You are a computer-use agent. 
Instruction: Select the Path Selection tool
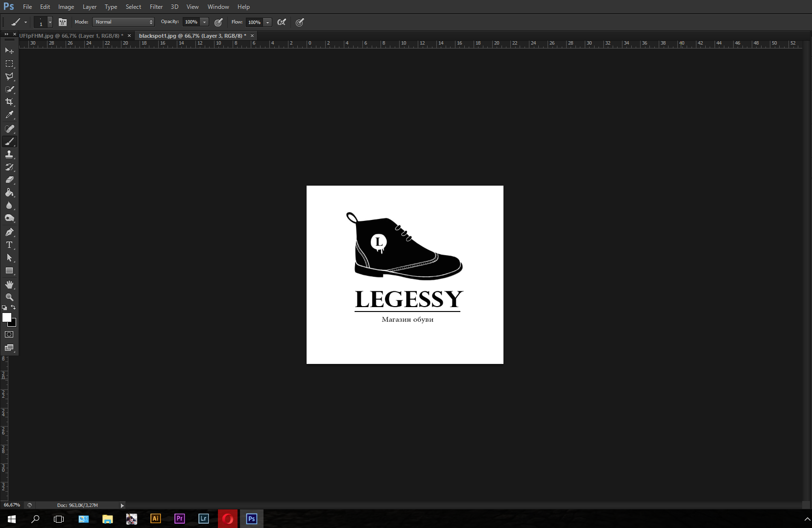[x=9, y=258]
